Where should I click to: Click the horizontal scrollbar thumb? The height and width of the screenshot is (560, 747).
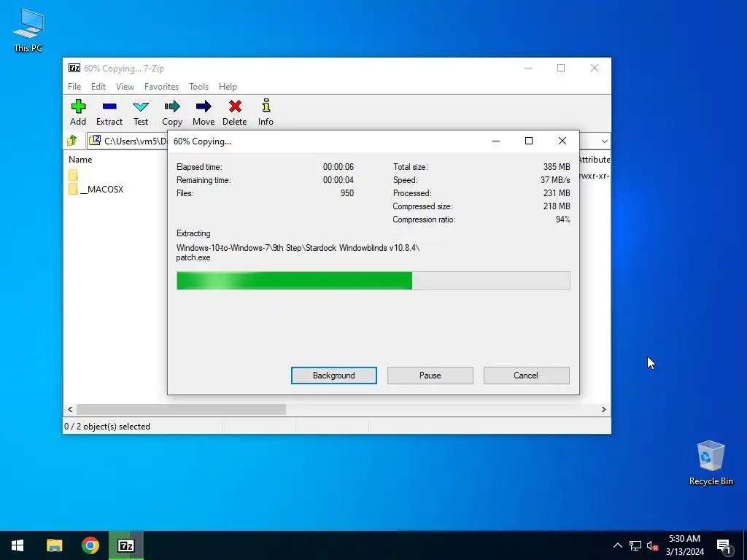pos(181,410)
